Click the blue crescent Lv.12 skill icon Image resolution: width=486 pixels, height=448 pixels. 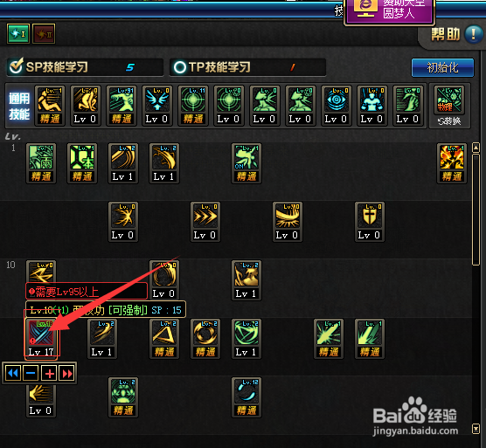click(246, 391)
